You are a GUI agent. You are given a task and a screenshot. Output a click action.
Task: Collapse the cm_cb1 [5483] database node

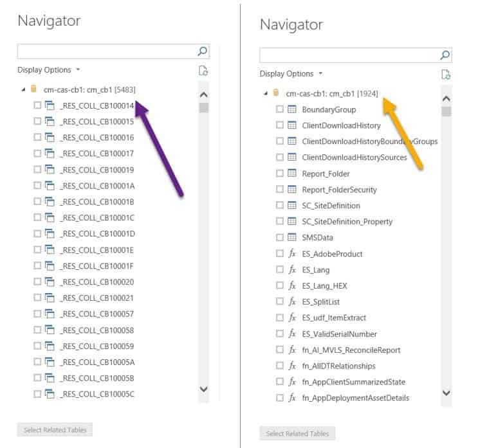(23, 90)
